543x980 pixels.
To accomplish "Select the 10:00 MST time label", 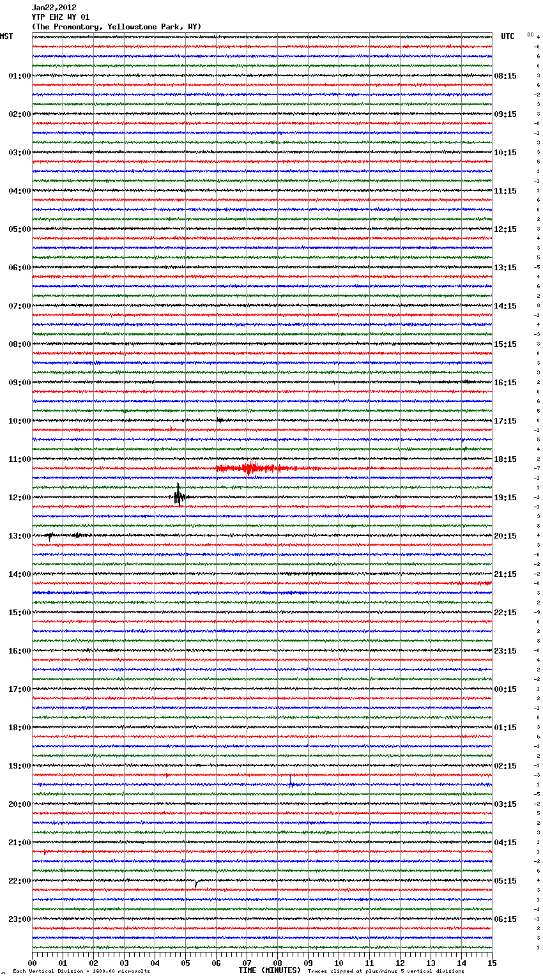I will (x=20, y=421).
